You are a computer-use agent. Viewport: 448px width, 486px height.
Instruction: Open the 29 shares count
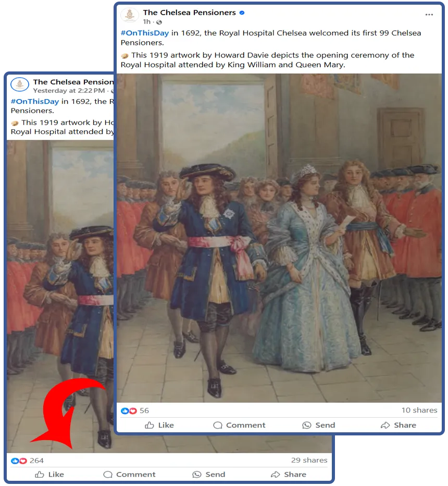pos(309,460)
